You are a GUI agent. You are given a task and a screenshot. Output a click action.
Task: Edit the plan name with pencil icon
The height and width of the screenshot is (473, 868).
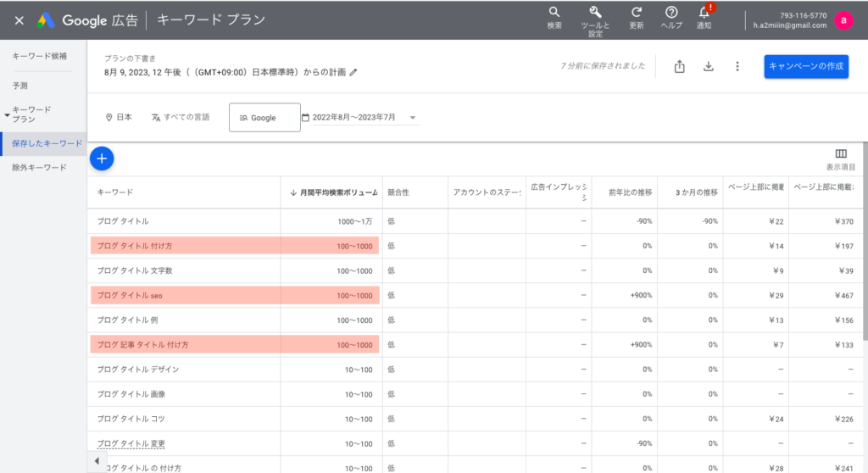pyautogui.click(x=353, y=72)
